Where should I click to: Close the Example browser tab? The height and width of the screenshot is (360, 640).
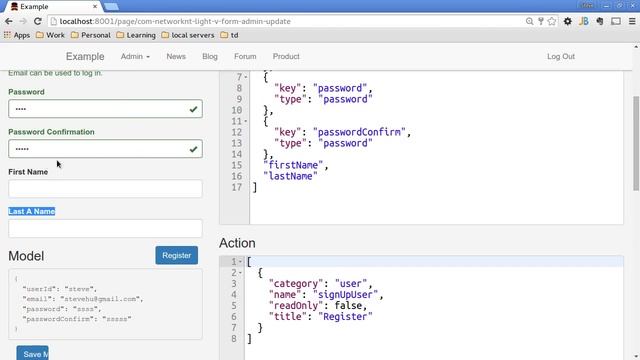(95, 7)
